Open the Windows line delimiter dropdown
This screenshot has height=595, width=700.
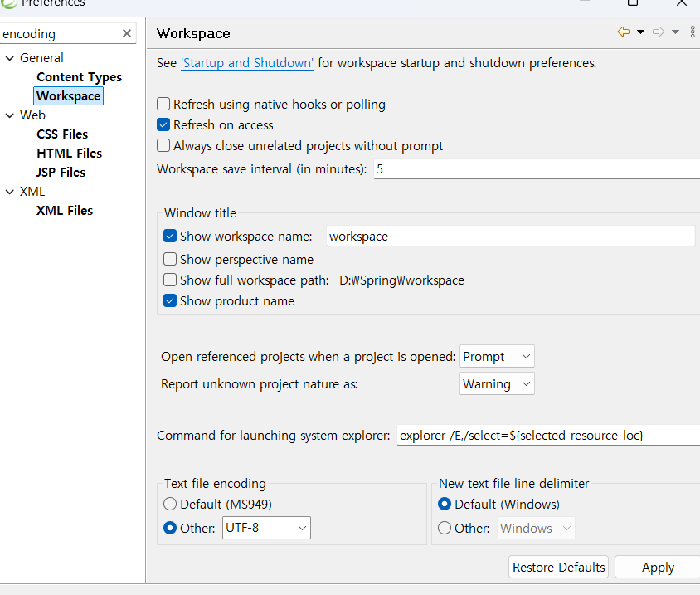tap(536, 528)
